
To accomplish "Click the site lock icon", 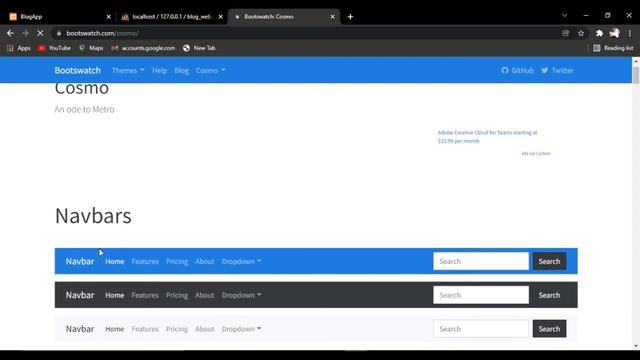I will click(x=59, y=33).
